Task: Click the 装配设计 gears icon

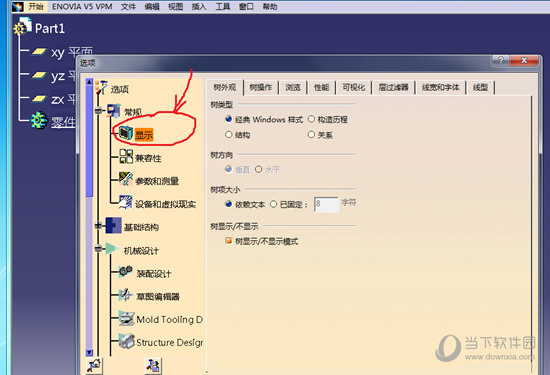Action: pyautogui.click(x=126, y=271)
